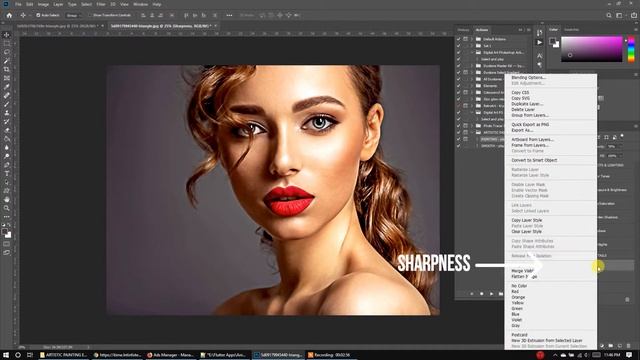Viewport: 640px width, 360px height.
Task: Toggle the checkmark for Default Actions set
Action: click(459, 39)
